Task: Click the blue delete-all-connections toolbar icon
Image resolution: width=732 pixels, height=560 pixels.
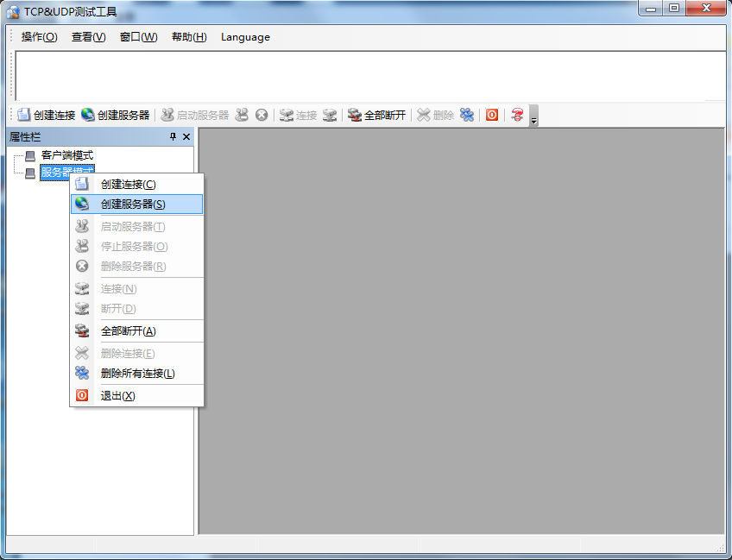Action: (467, 115)
